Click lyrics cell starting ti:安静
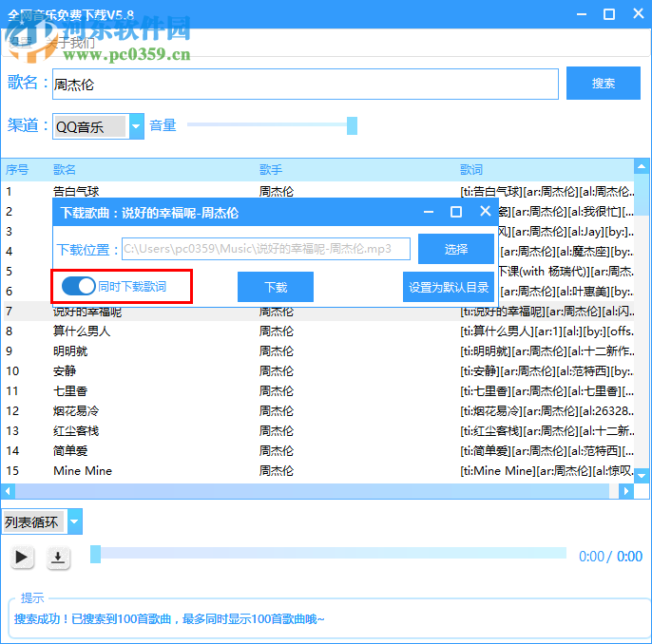652x644 pixels. 547,371
